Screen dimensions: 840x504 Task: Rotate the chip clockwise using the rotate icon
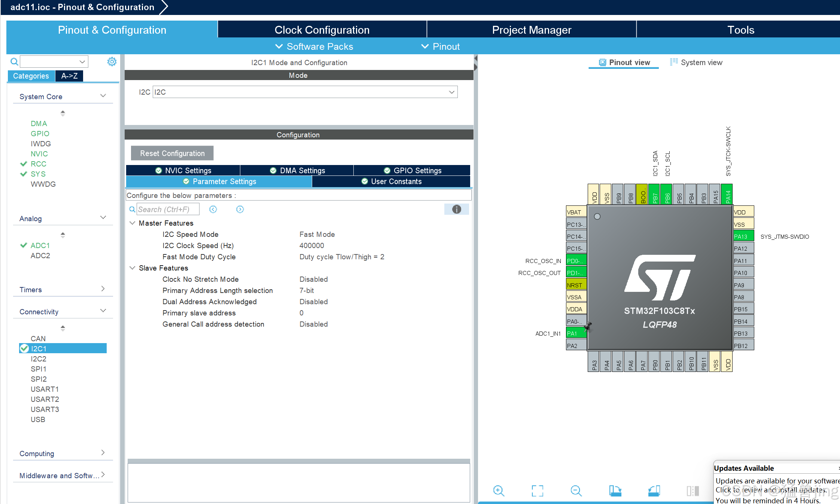[616, 491]
